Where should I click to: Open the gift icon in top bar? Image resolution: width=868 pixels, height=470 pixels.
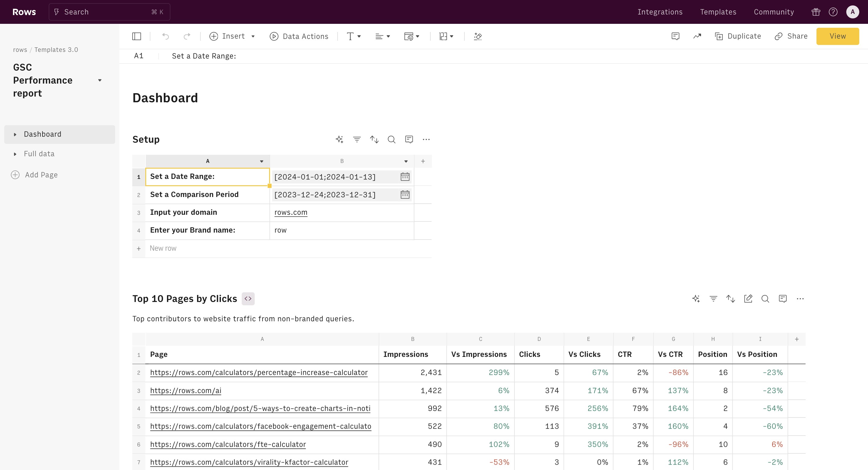point(816,12)
